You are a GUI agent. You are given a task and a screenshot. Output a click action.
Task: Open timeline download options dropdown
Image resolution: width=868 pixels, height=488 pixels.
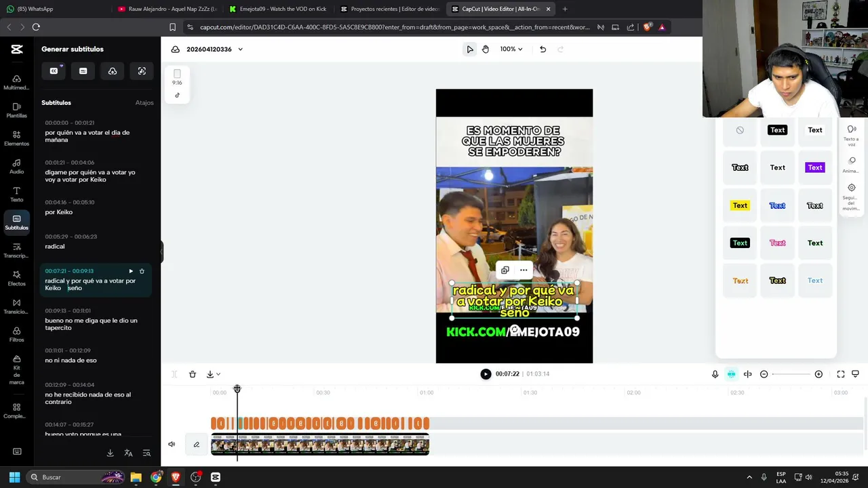[213, 374]
